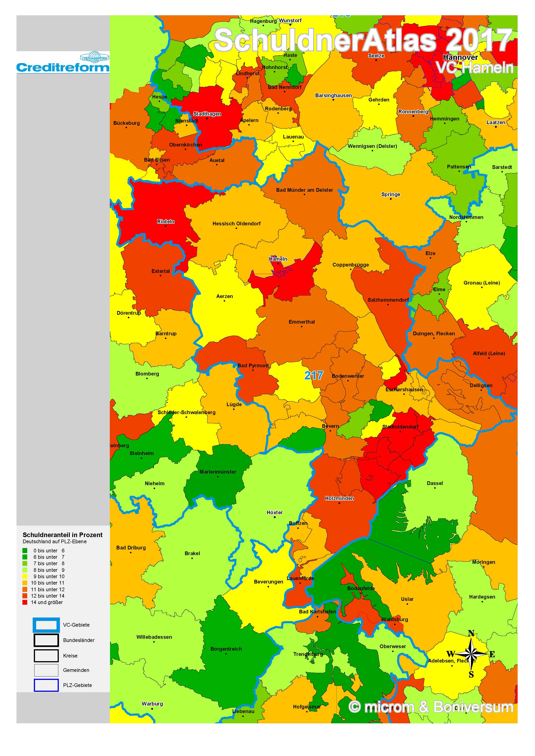The width and height of the screenshot is (535, 756).
Task: Click the Brakel label
Action: click(x=192, y=554)
